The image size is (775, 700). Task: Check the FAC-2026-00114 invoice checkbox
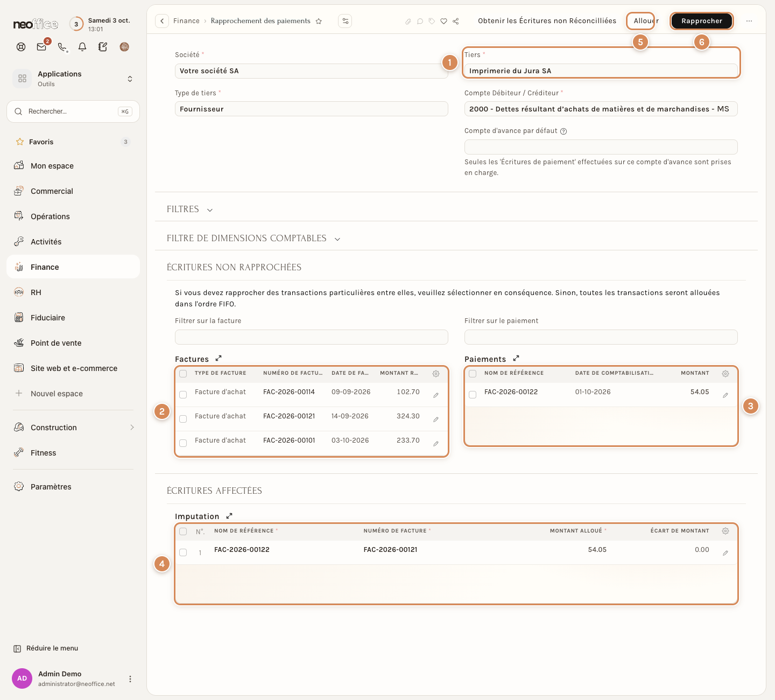tap(183, 395)
